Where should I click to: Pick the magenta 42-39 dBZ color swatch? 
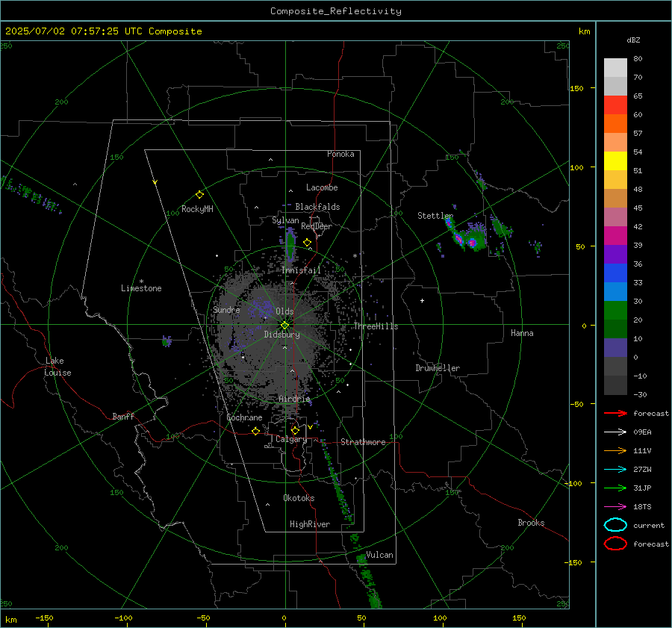tap(615, 236)
